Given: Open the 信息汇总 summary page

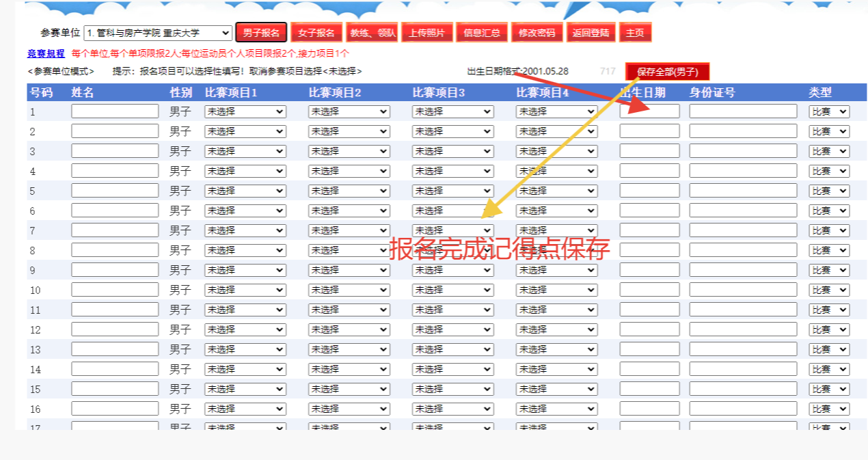Looking at the screenshot, I should click(482, 33).
